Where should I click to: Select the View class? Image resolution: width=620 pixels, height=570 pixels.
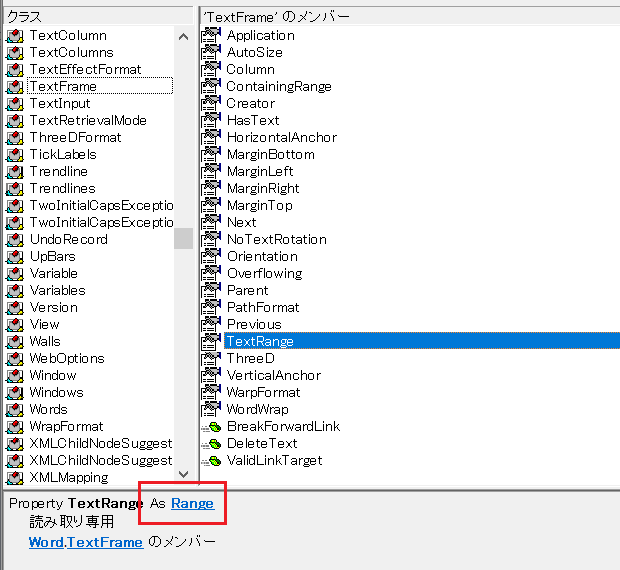(x=45, y=325)
